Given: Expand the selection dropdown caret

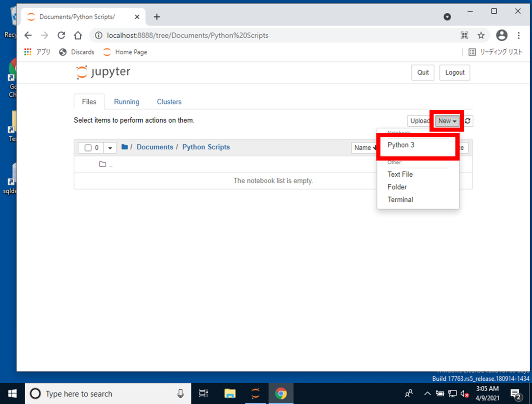Looking at the screenshot, I should click(110, 148).
